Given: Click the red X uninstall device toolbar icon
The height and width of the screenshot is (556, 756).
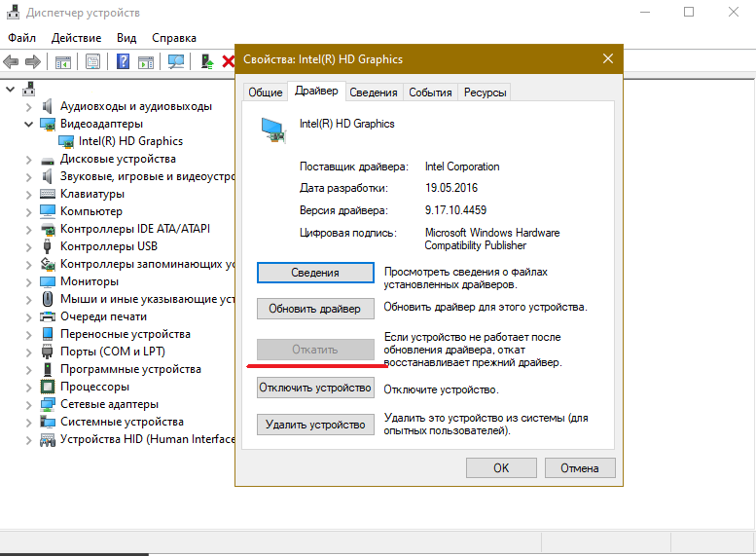Looking at the screenshot, I should point(228,61).
